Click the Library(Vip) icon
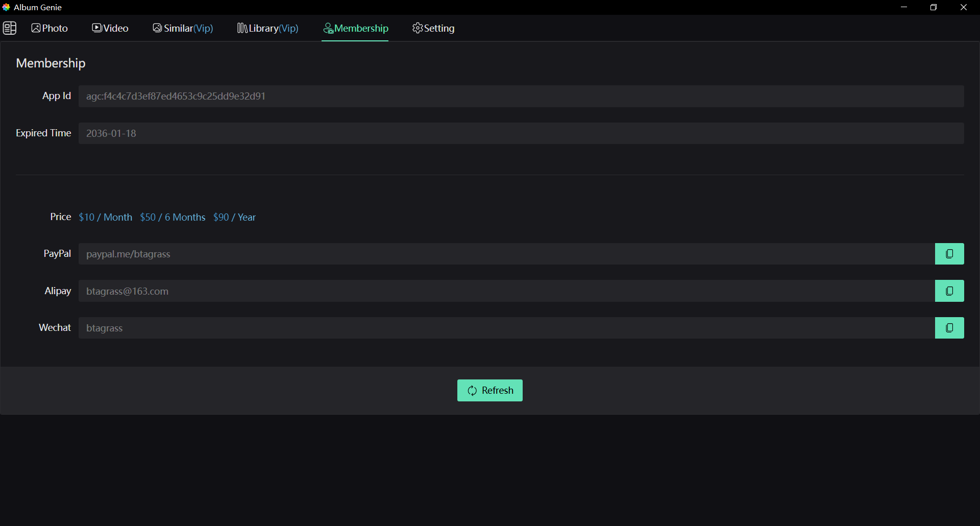This screenshot has width=980, height=526. [241, 28]
